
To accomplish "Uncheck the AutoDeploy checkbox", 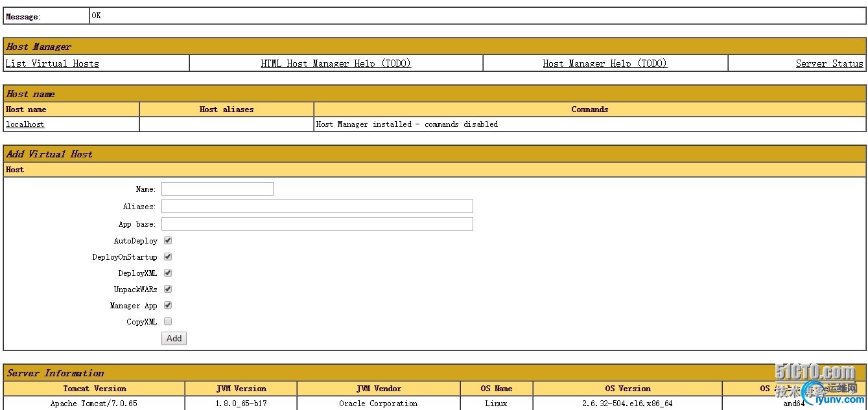I will pos(168,240).
